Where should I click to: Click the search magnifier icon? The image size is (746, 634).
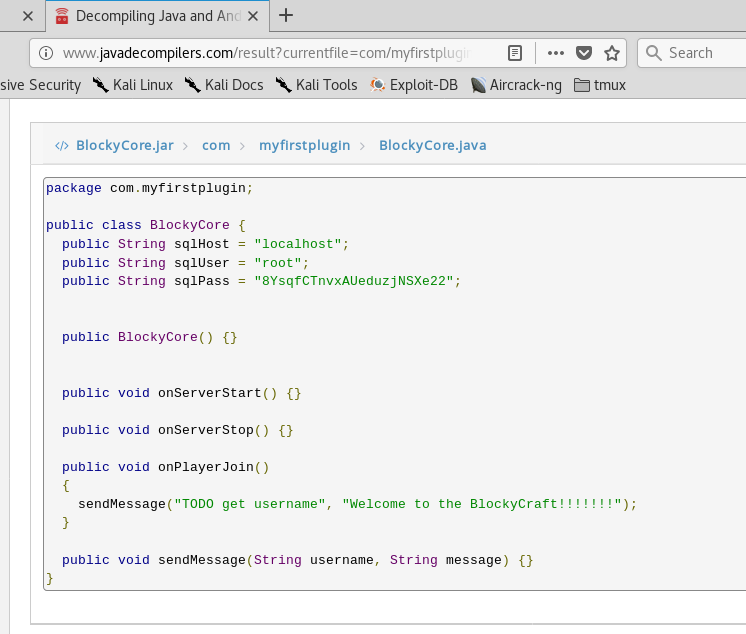pos(653,53)
